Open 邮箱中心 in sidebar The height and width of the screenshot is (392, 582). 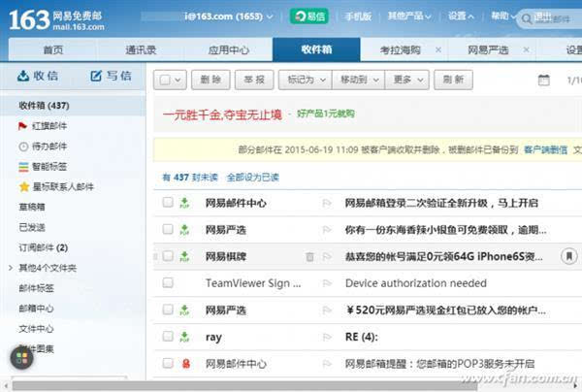37,309
